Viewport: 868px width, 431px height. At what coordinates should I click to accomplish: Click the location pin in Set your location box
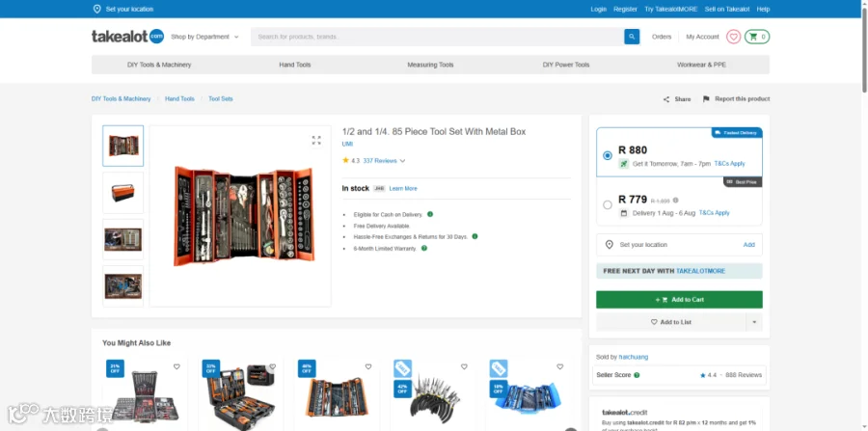pyautogui.click(x=609, y=245)
